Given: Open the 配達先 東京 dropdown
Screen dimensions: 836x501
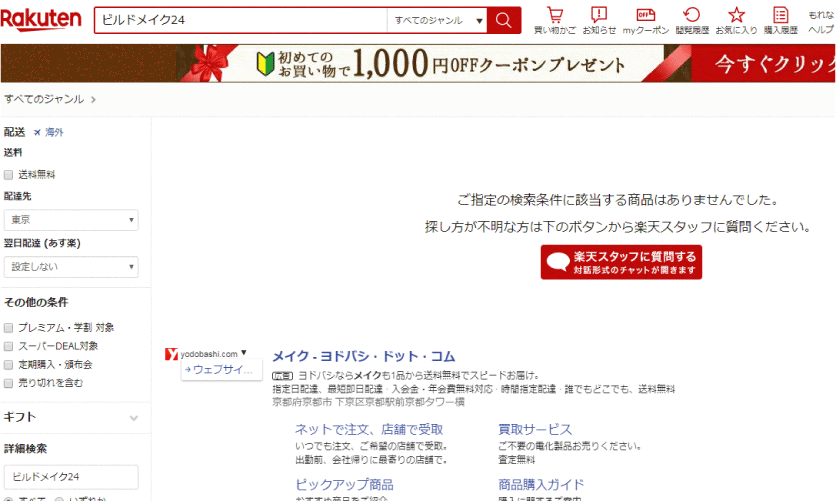Looking at the screenshot, I should click(x=71, y=220).
